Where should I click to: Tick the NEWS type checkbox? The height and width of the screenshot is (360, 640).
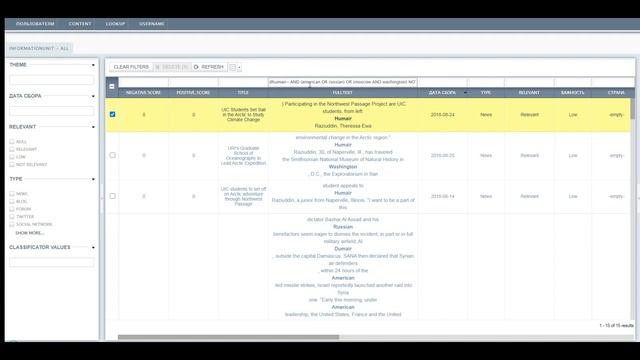click(x=12, y=194)
